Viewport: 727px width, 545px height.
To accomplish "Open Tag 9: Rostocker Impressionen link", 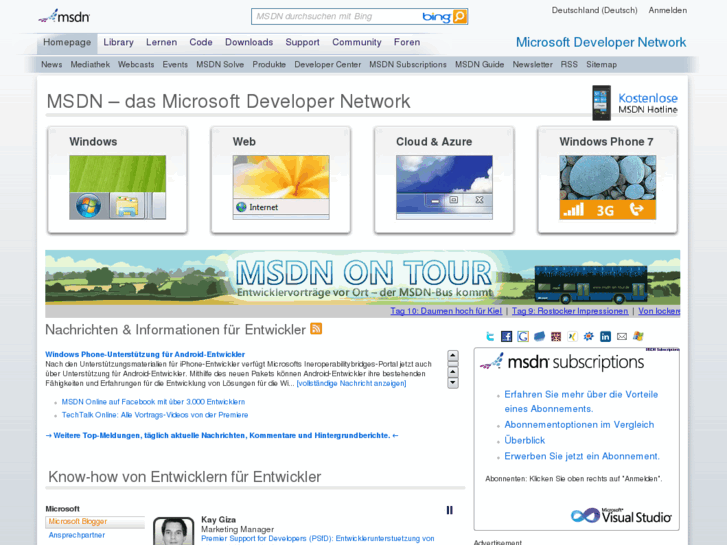I will click(x=570, y=311).
